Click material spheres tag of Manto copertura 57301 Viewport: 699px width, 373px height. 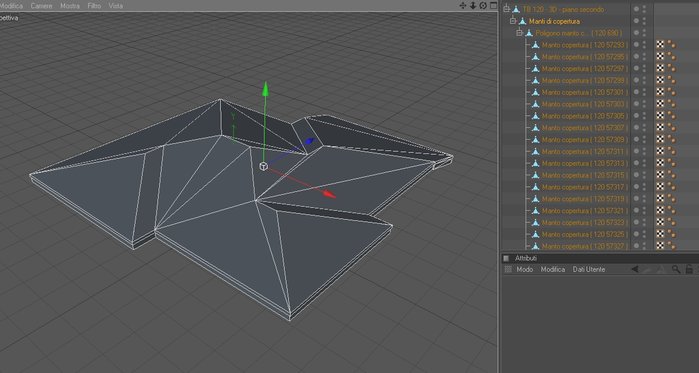tap(671, 92)
